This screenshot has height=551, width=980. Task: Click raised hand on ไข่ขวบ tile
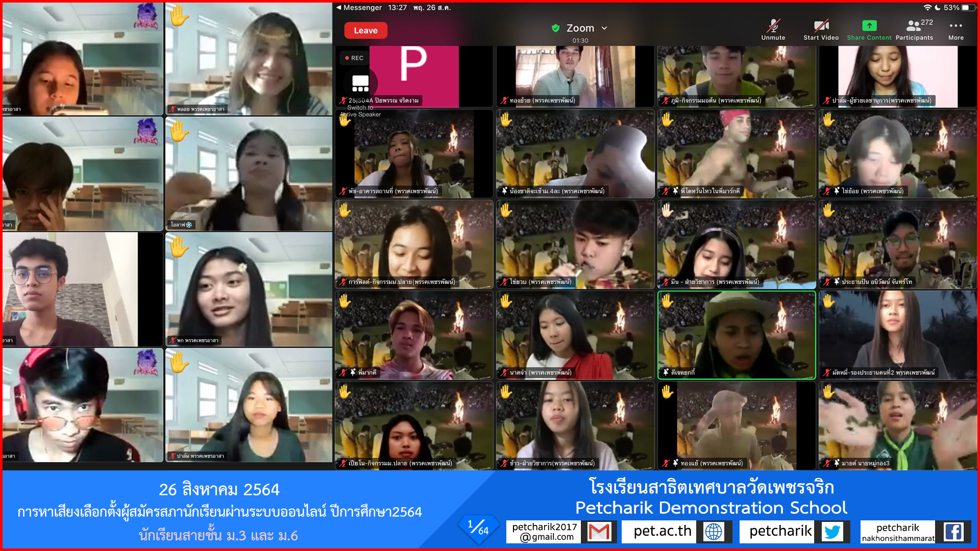[x=506, y=210]
